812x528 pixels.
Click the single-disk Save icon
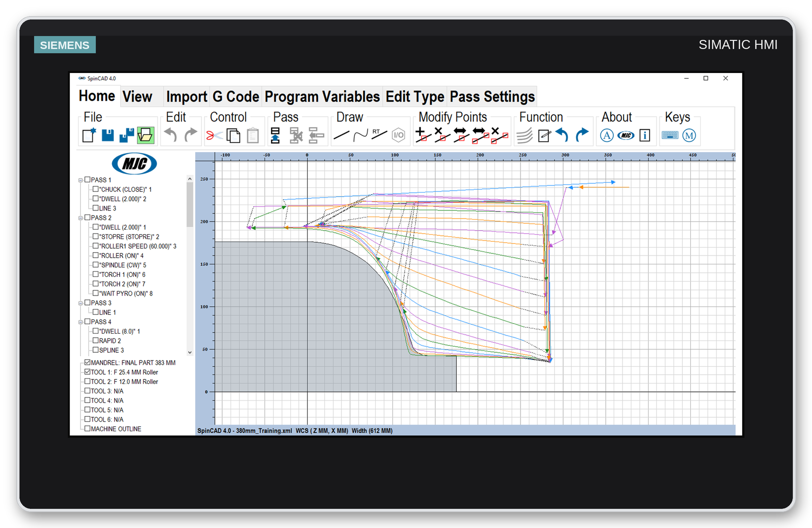[108, 135]
